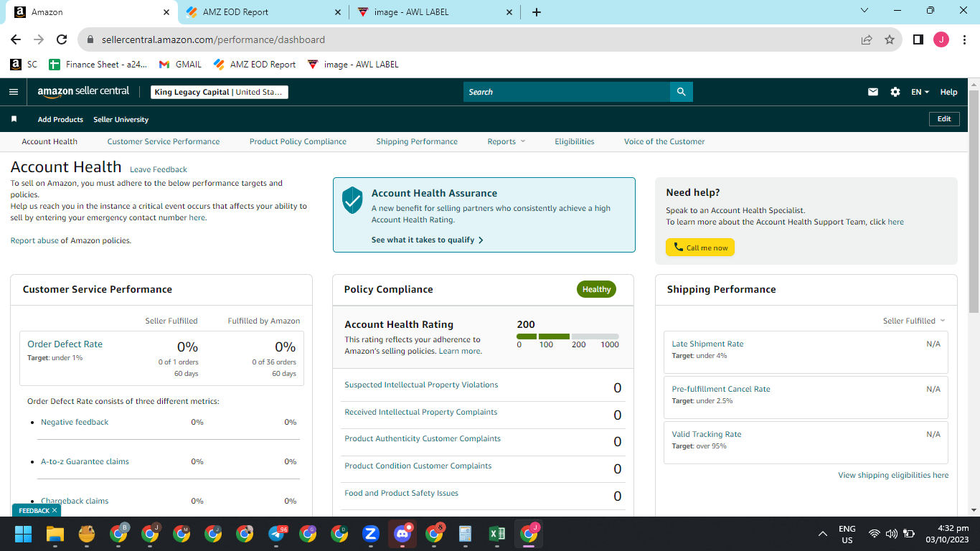980x551 pixels.
Task: Open Calculator from the taskbar
Action: [466, 534]
